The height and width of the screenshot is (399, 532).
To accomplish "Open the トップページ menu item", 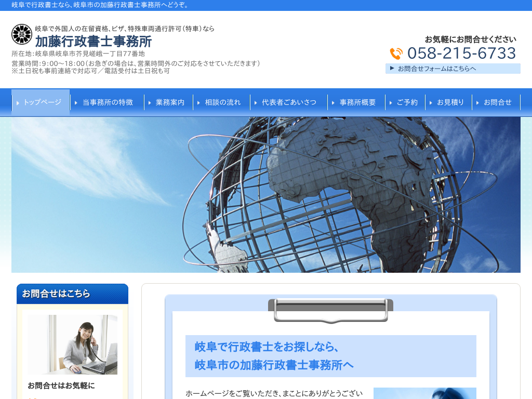I will pos(41,102).
